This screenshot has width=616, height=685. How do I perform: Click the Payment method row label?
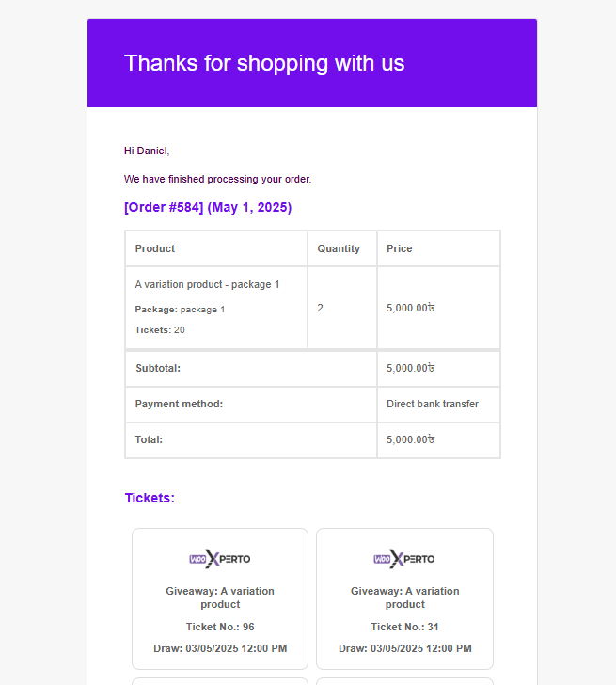click(x=179, y=404)
